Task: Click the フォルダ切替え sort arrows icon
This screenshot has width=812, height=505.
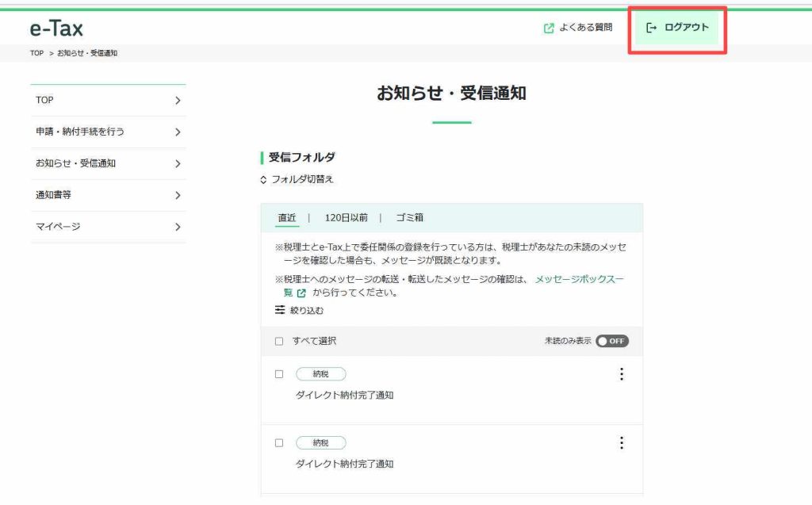Action: click(x=264, y=180)
